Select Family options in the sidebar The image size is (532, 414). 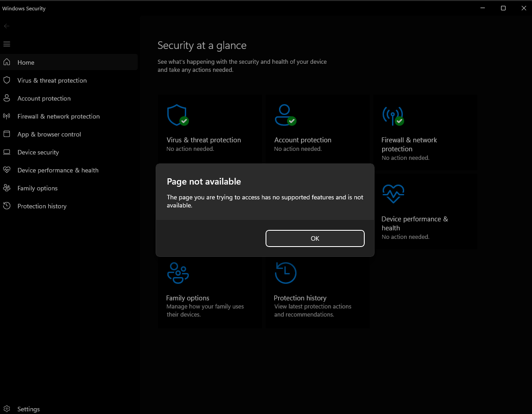click(x=69, y=188)
